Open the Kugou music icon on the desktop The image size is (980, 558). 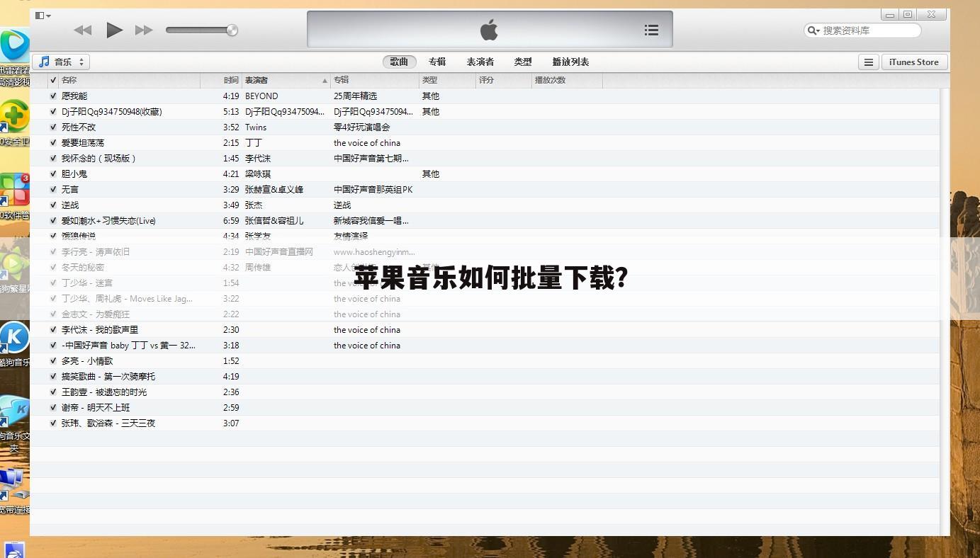click(14, 338)
